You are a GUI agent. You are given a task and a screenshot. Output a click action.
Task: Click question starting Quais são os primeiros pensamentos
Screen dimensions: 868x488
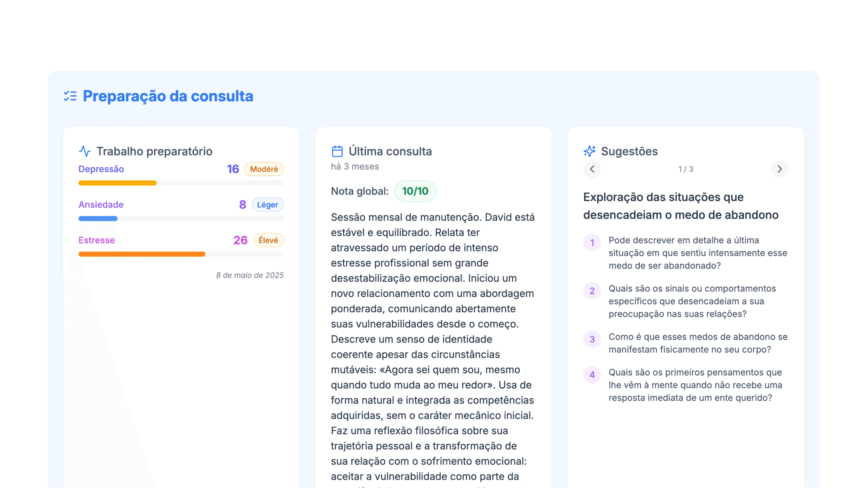(x=695, y=385)
